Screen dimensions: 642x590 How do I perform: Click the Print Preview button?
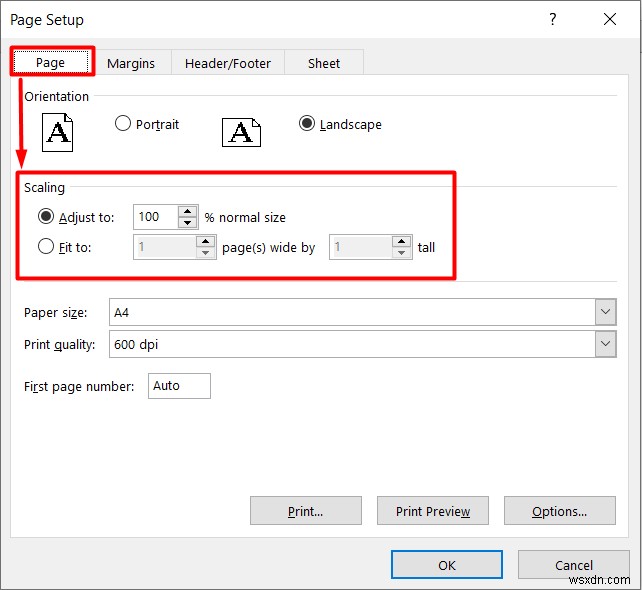pyautogui.click(x=433, y=511)
